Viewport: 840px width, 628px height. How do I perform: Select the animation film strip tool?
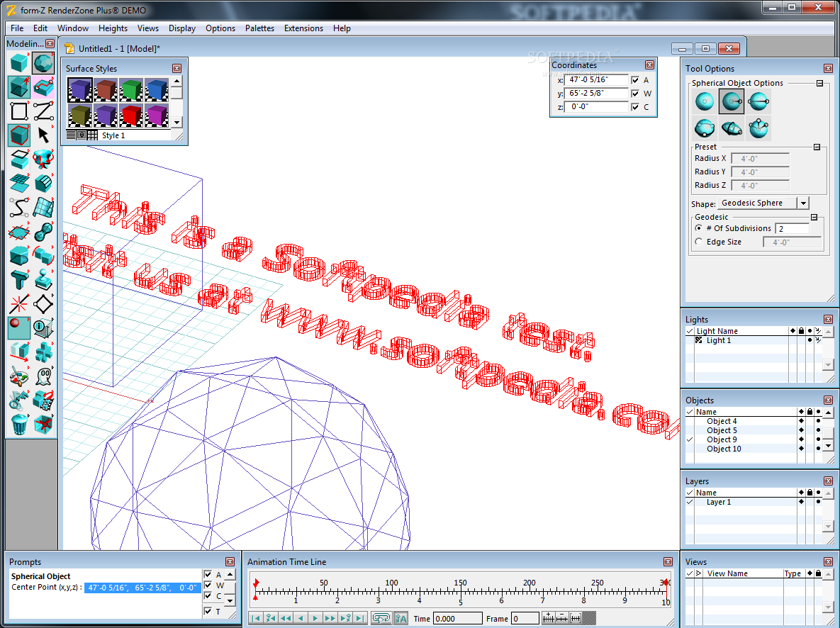tap(43, 400)
